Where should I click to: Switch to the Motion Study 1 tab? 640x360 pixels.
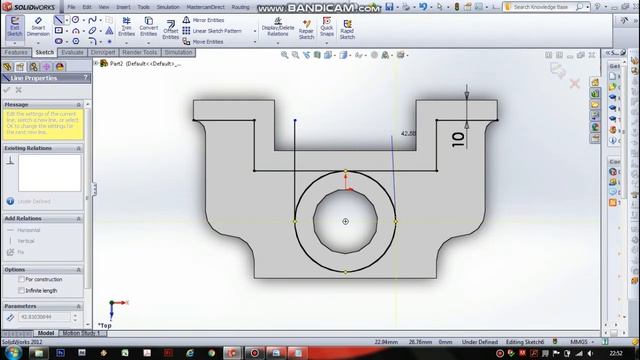click(81, 333)
